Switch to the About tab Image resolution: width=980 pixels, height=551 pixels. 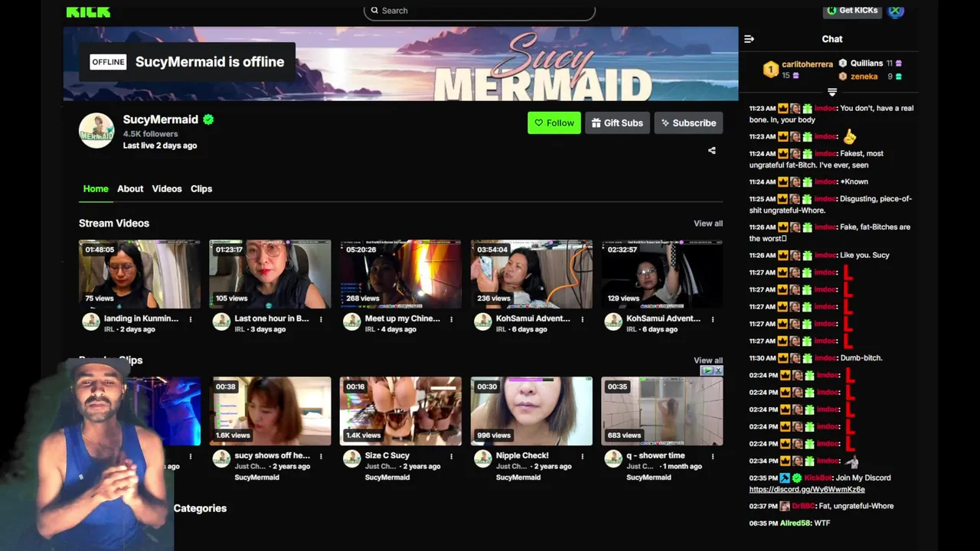tap(130, 189)
